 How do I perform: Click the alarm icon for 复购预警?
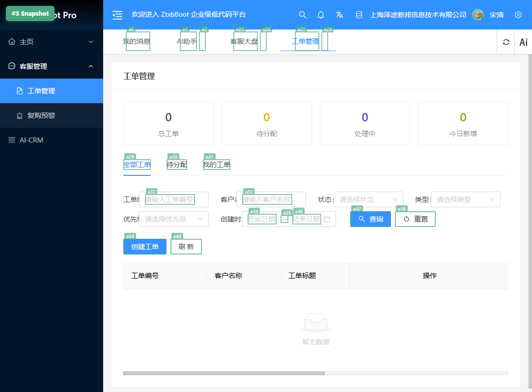[x=20, y=115]
